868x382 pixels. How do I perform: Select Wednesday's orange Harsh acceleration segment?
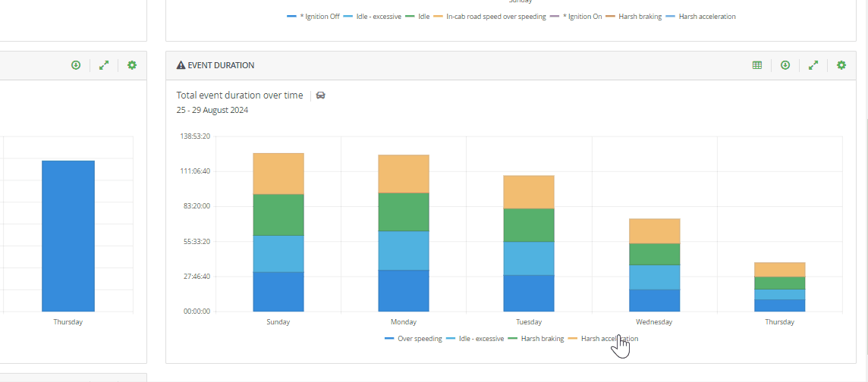click(x=654, y=231)
